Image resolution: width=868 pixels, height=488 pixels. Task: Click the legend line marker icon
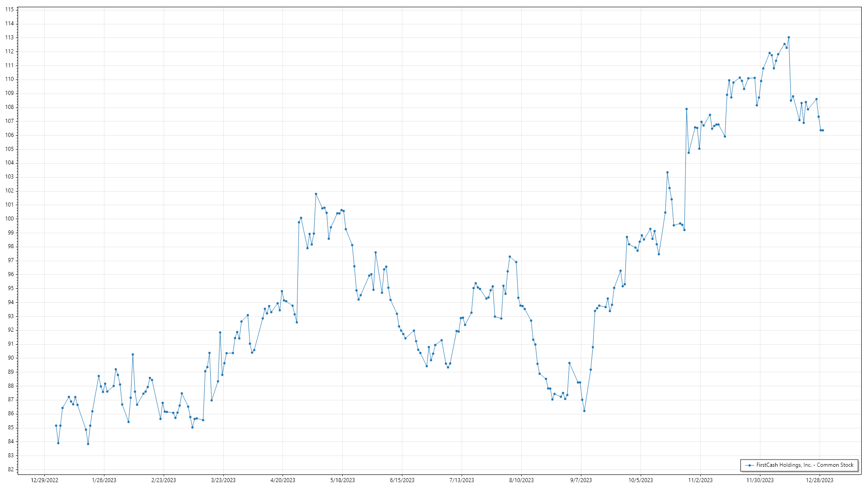[750, 465]
